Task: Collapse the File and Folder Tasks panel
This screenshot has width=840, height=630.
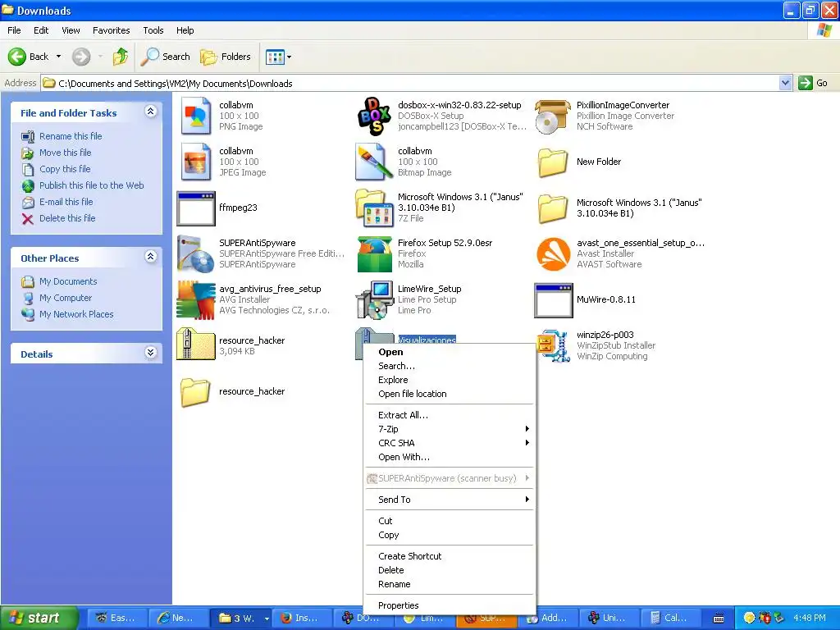Action: (x=151, y=112)
